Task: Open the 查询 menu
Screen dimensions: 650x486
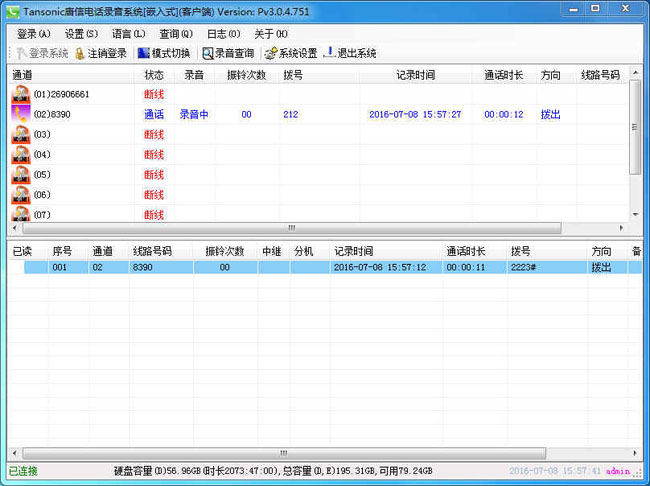Action: click(x=176, y=34)
